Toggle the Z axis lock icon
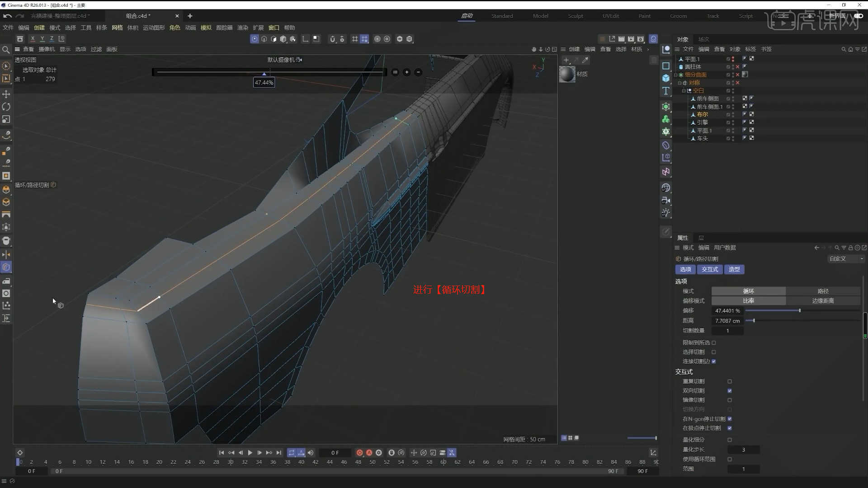This screenshot has width=868, height=488. 52,39
